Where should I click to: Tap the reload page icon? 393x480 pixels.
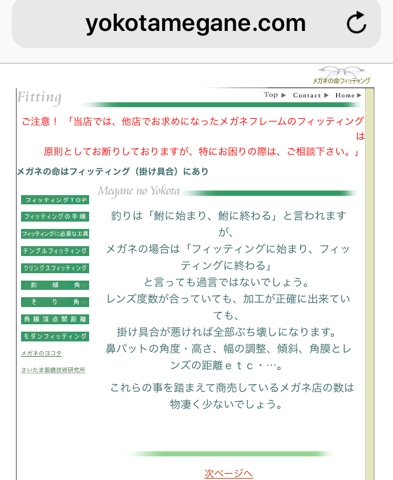point(356,23)
